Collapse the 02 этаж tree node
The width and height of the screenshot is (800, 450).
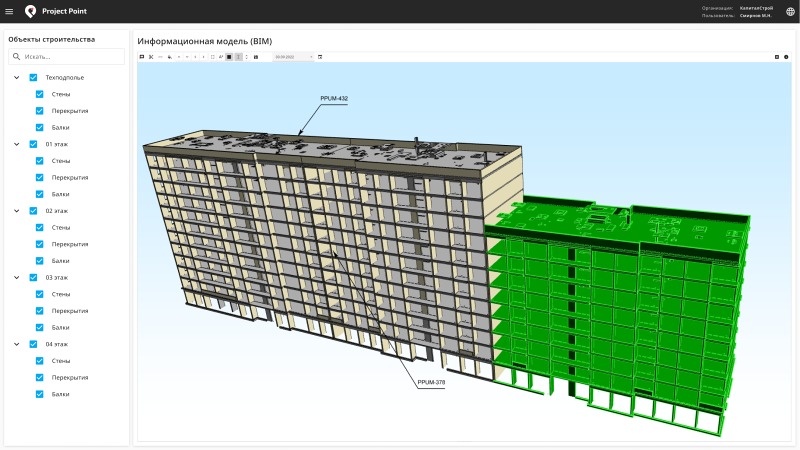[x=17, y=211]
